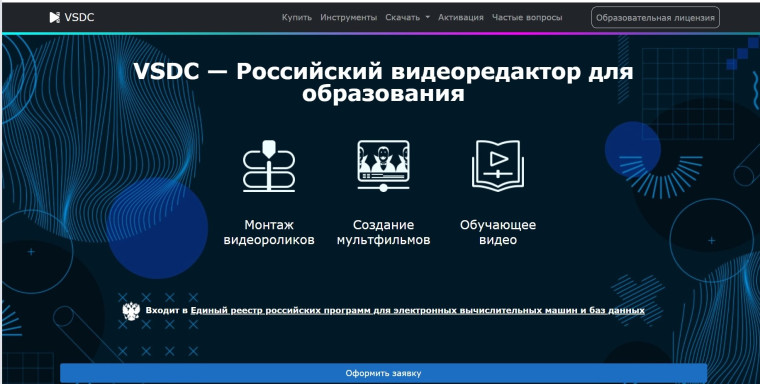Click the headline VSDC — Российский видеоредактор
This screenshot has width=760, height=384.
point(383,82)
